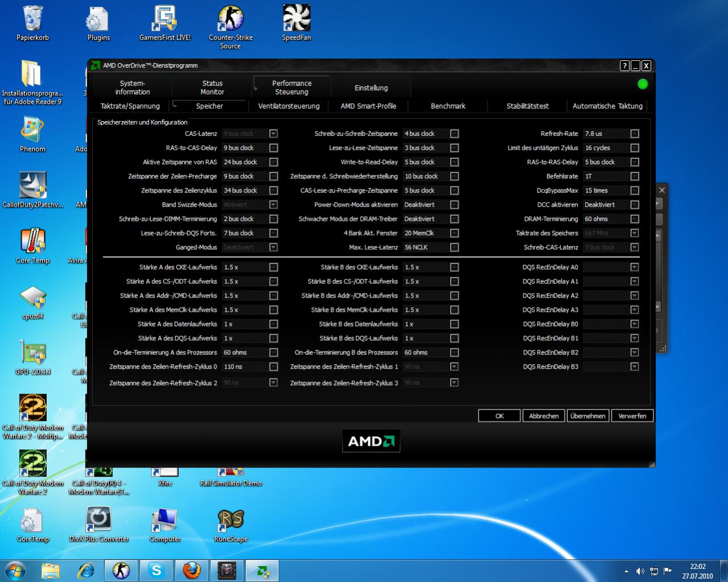Toggle checkbox for Aktive Zeitspanne von RAS
Image resolution: width=728 pixels, height=582 pixels.
click(x=273, y=162)
